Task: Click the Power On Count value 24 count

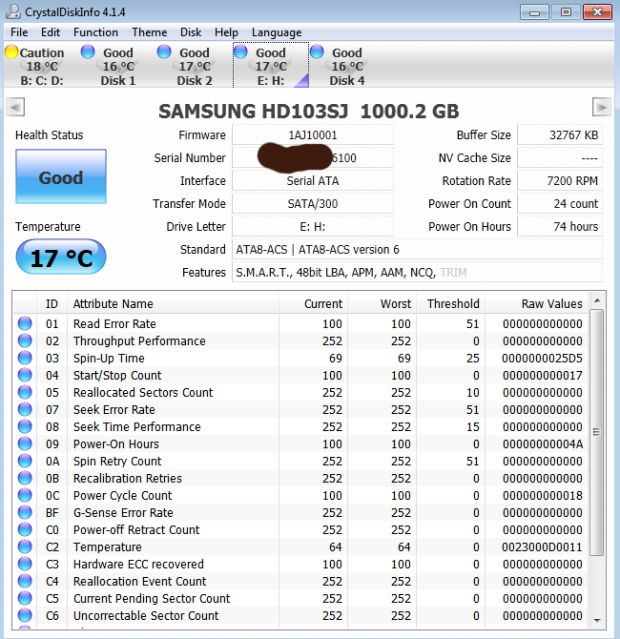Action: (x=560, y=203)
